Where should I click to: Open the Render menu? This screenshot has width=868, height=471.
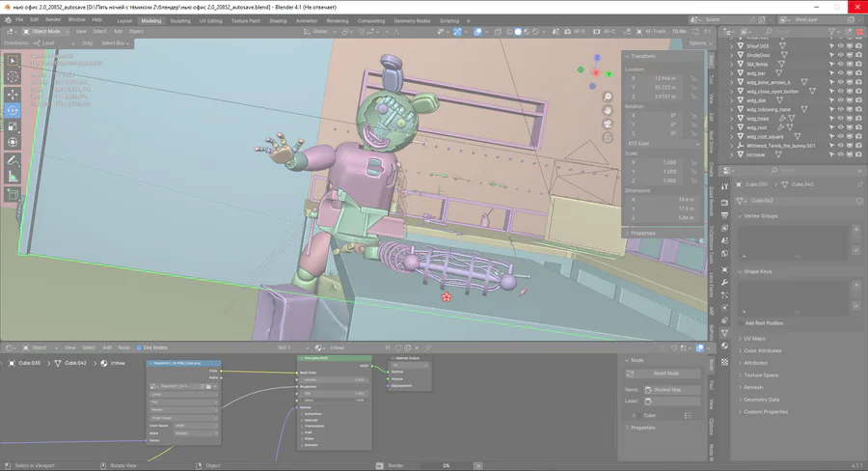click(x=53, y=19)
